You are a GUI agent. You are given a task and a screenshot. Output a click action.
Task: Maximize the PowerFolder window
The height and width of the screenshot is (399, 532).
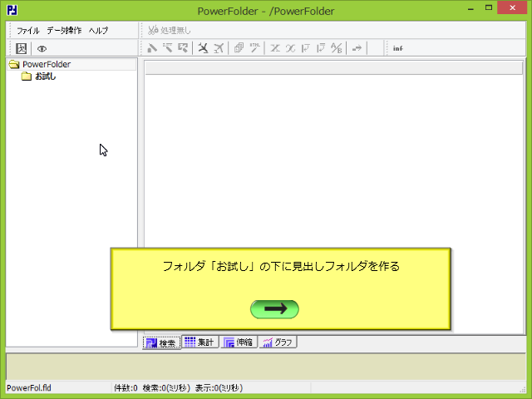489,7
